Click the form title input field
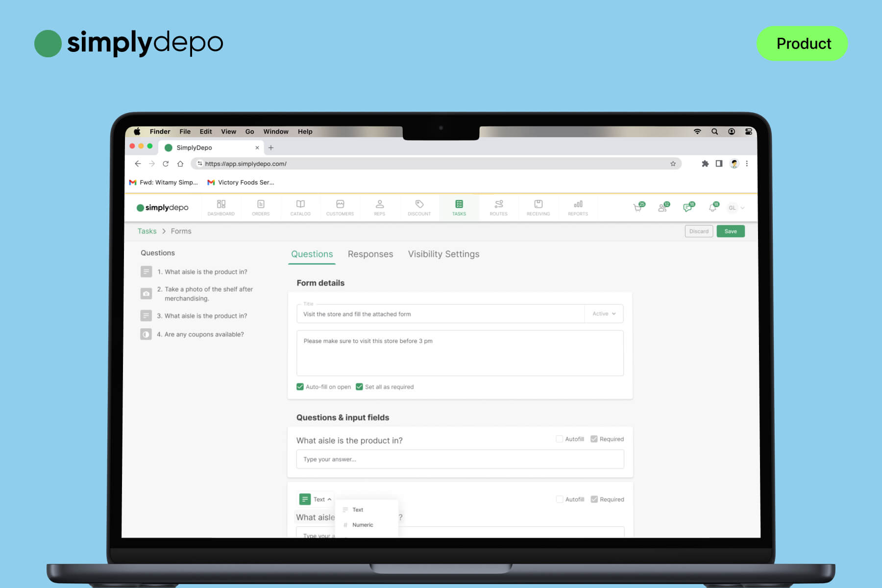This screenshot has width=882, height=588. click(x=440, y=314)
